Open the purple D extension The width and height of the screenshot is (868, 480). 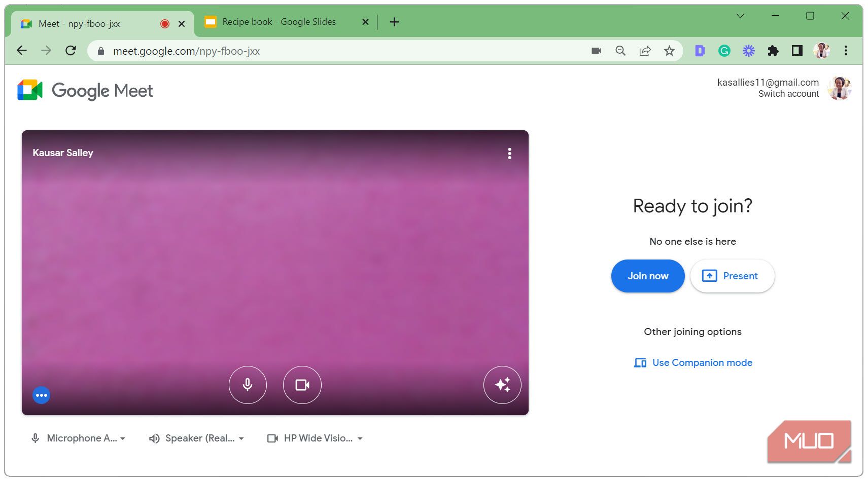pos(700,51)
